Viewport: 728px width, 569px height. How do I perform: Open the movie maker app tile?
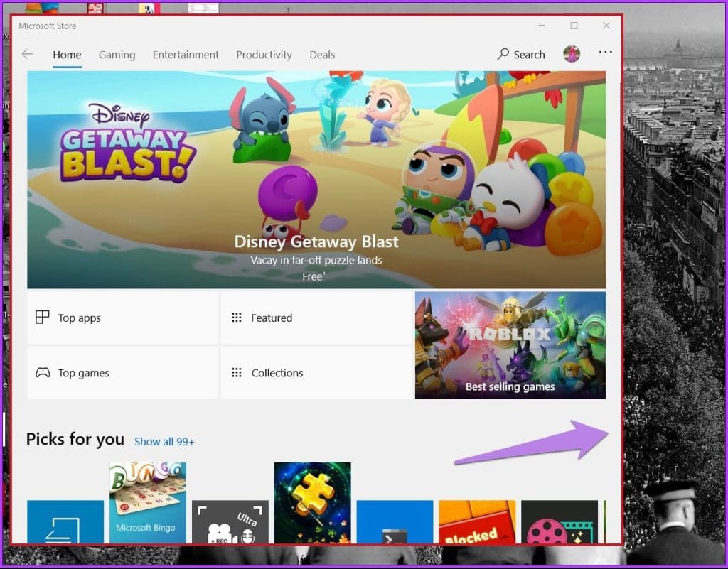click(560, 522)
